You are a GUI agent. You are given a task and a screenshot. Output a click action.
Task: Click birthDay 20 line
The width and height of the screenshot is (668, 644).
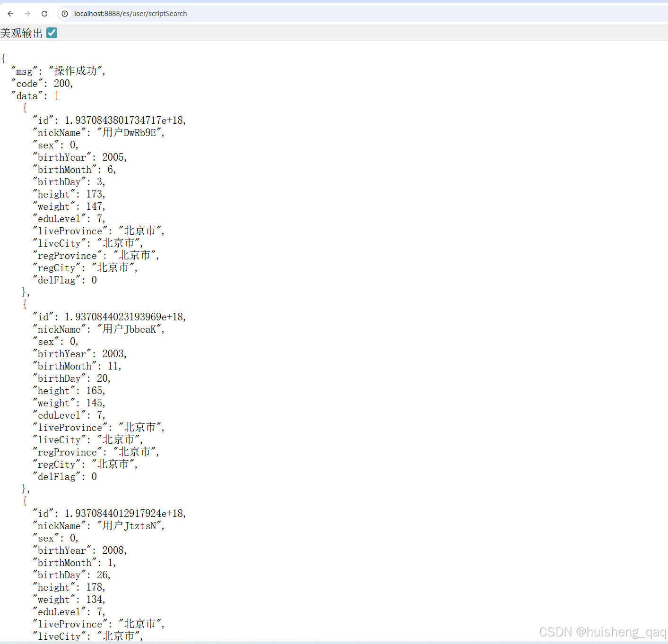tap(72, 378)
